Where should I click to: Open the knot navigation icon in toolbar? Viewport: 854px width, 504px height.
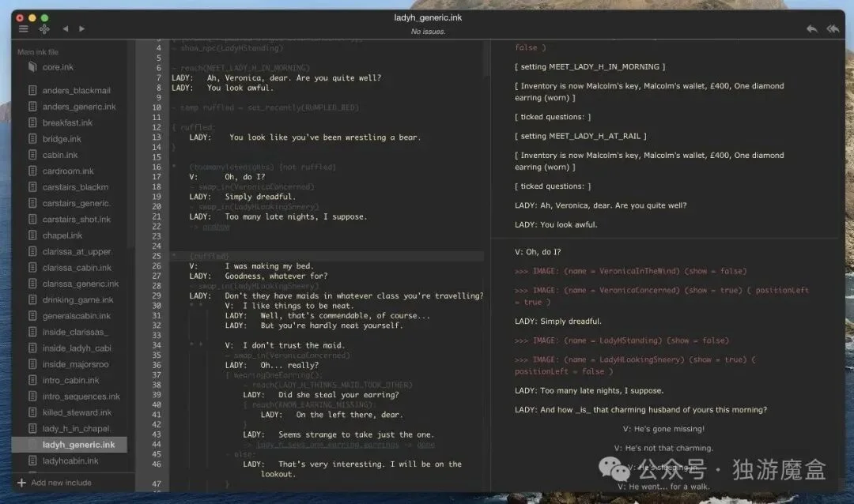[x=44, y=29]
